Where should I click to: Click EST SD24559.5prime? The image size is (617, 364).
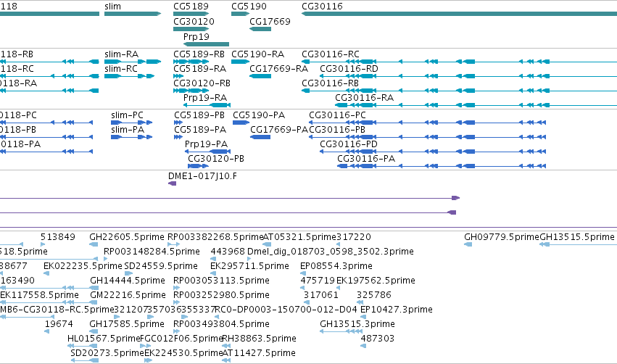point(160,266)
